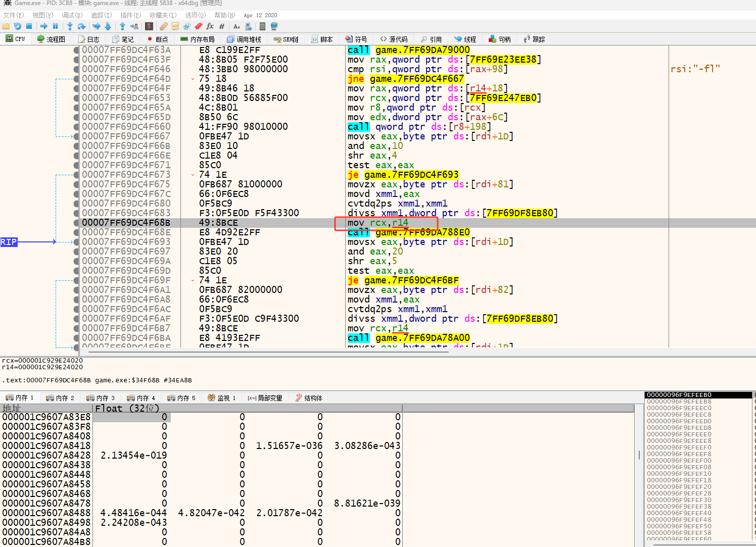Viewport: 756px width, 547px height.
Task: Show labels list icon
Action: click(x=187, y=26)
